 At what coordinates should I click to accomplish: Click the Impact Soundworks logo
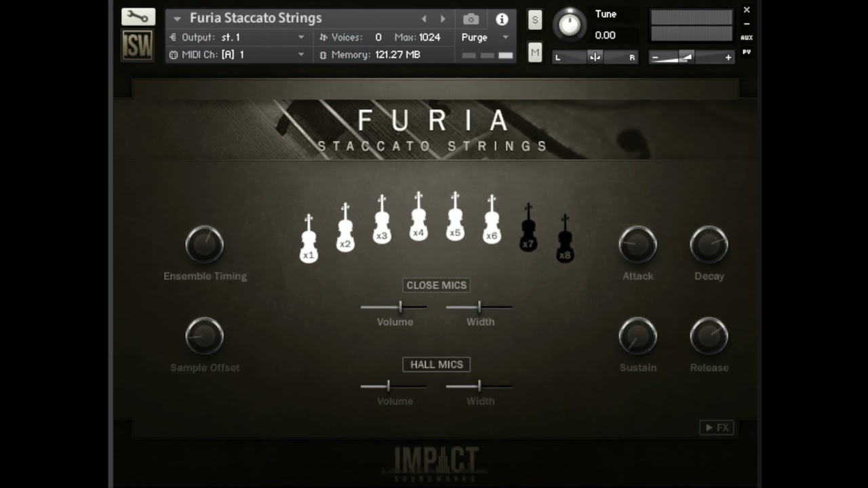point(434,464)
